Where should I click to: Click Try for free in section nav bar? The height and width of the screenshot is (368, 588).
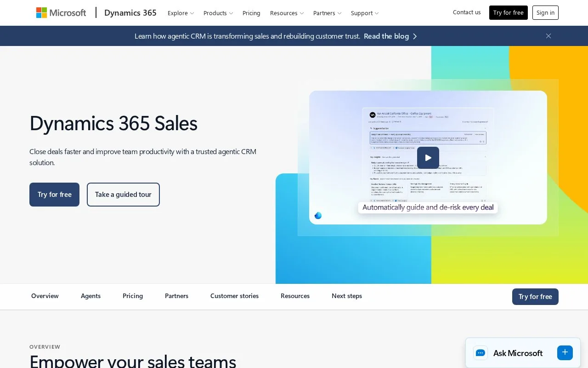pyautogui.click(x=535, y=297)
